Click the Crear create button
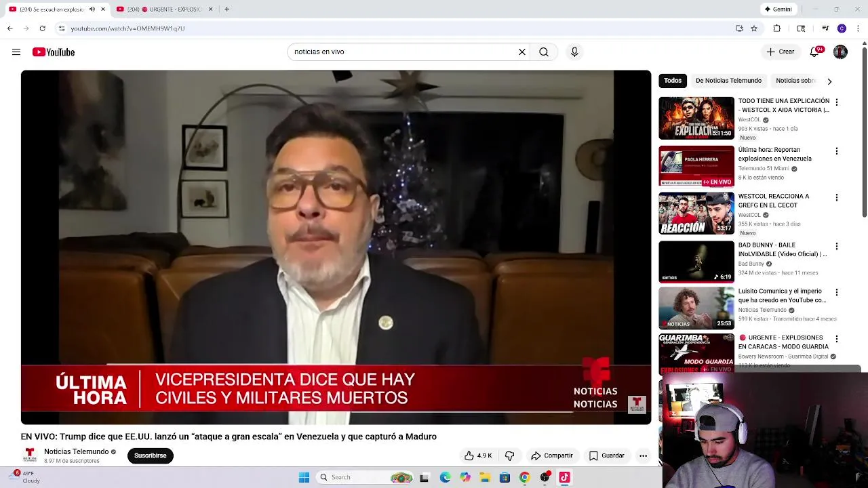 (780, 52)
